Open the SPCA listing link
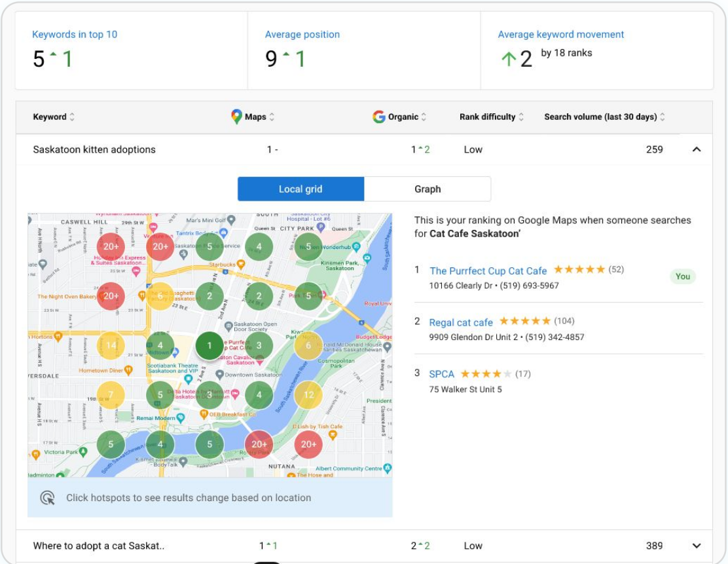 click(441, 374)
